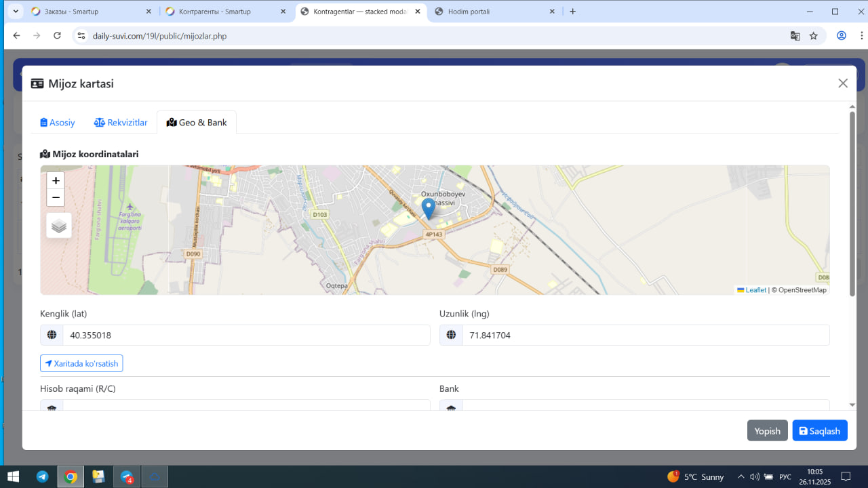The image size is (868, 488).
Task: Switch to the Hodim portali browser tab
Action: (x=496, y=12)
